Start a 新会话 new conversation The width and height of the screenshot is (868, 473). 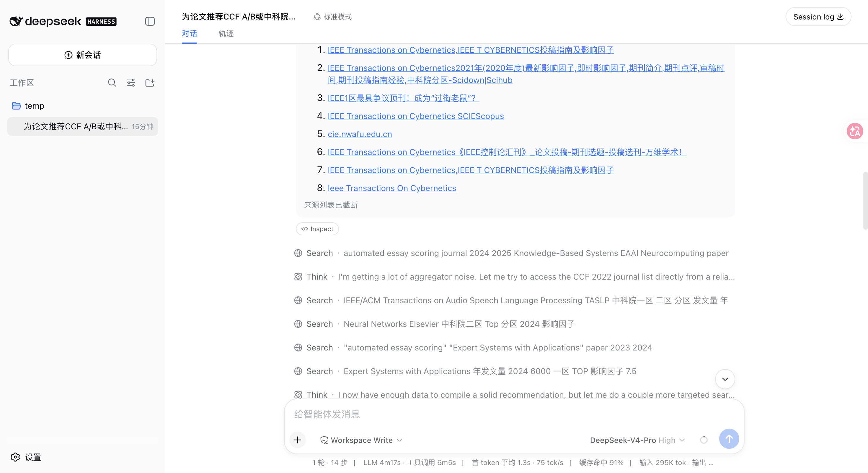(x=83, y=55)
